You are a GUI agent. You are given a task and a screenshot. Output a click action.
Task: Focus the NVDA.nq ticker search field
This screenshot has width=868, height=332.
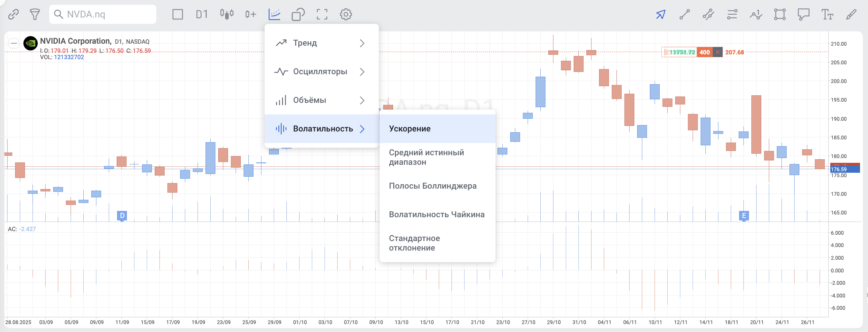(103, 14)
